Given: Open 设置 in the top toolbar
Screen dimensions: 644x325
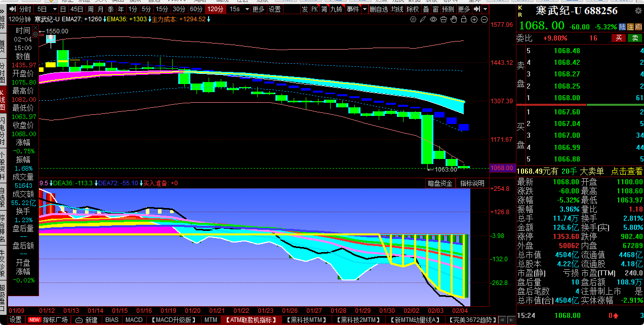Looking at the screenshot, I should [275, 9].
